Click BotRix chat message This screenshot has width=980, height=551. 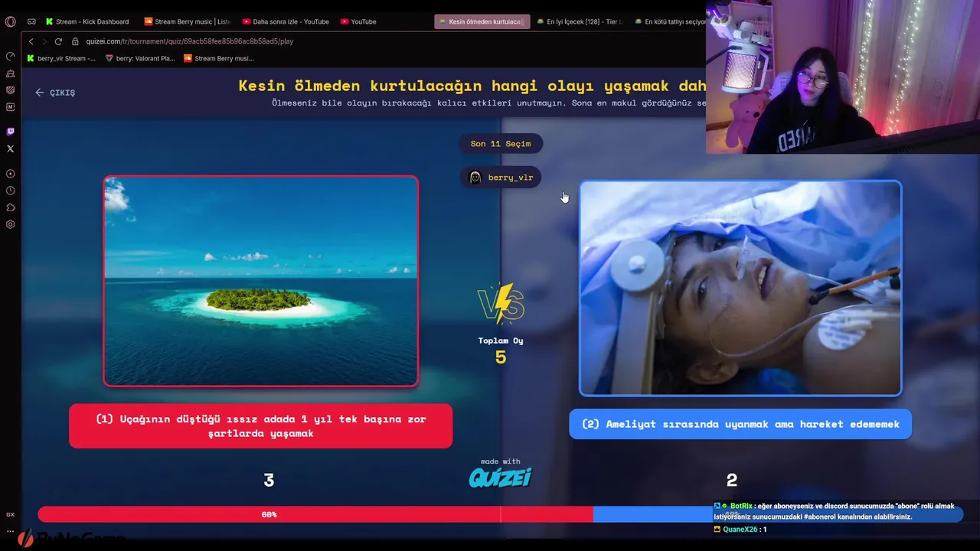coord(835,511)
